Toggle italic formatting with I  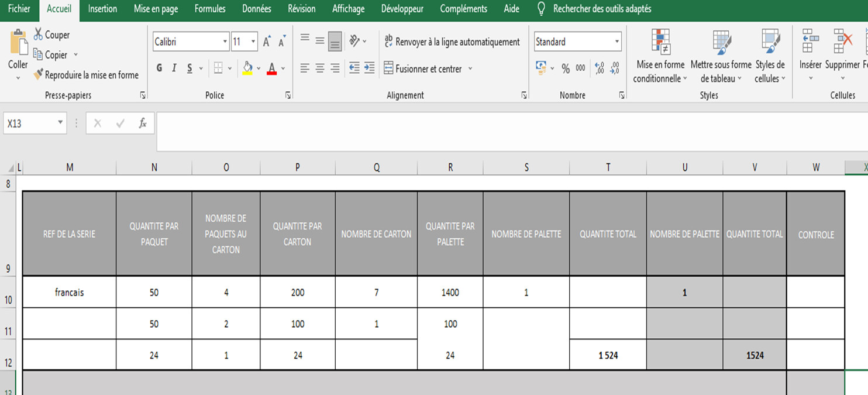point(174,68)
